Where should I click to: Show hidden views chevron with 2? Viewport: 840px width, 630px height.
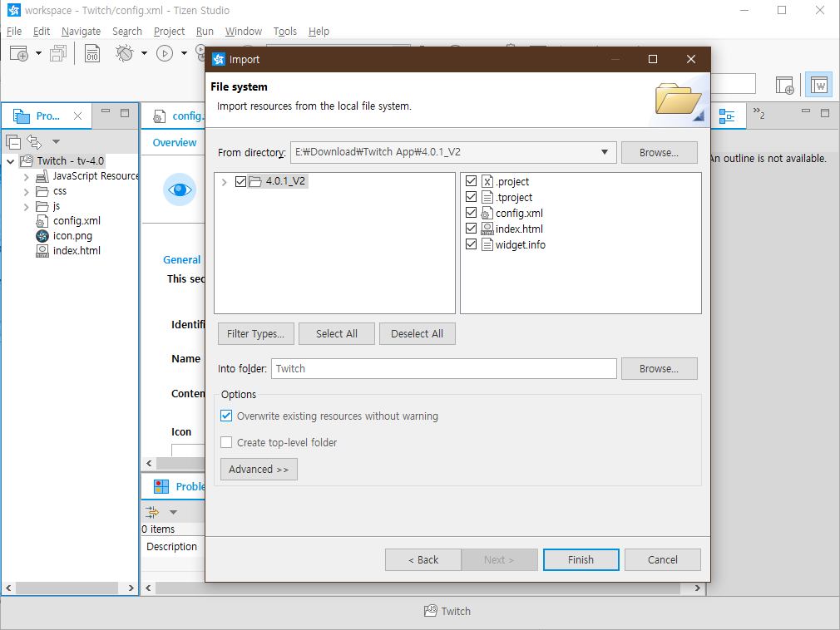(x=758, y=113)
